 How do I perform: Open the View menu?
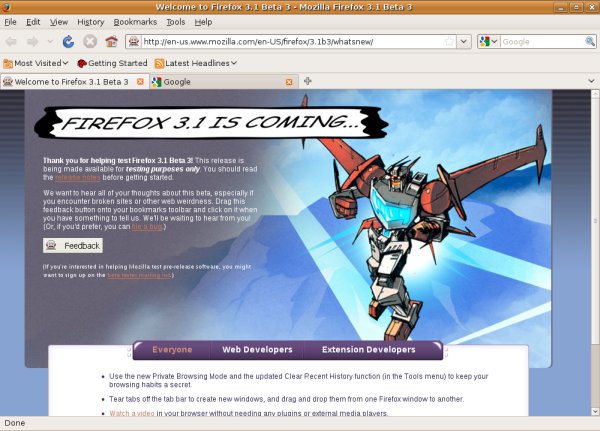point(59,22)
